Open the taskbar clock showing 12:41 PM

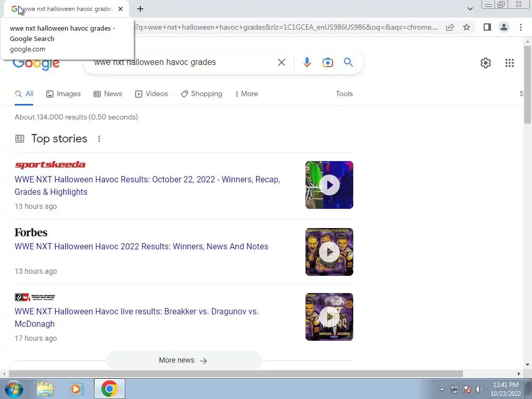(506, 389)
